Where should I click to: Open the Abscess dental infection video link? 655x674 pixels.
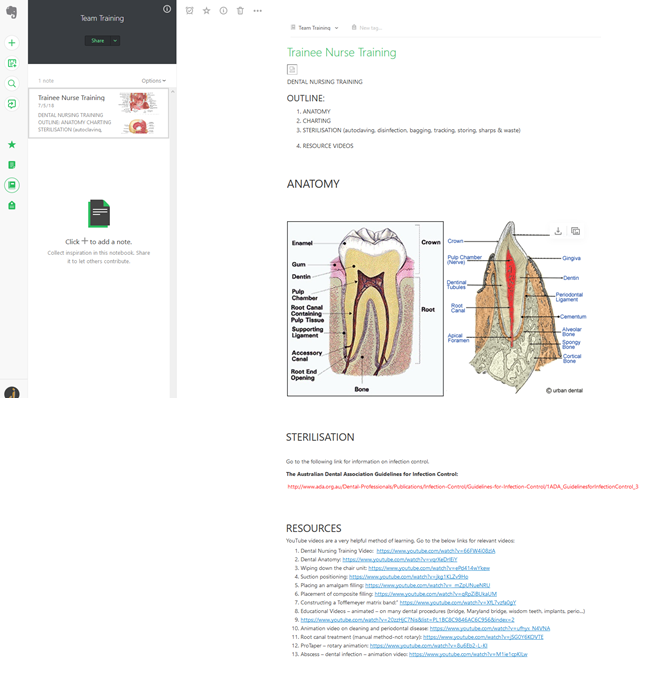point(468,654)
